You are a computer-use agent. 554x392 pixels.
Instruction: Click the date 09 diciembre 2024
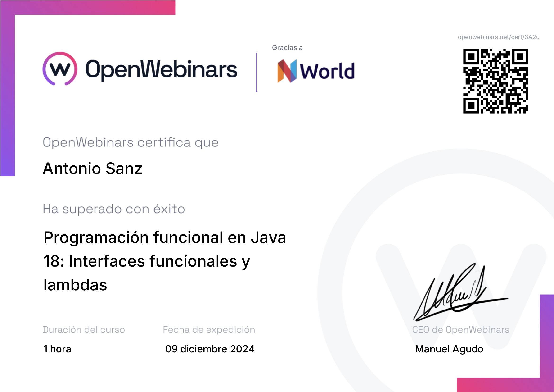pyautogui.click(x=210, y=349)
